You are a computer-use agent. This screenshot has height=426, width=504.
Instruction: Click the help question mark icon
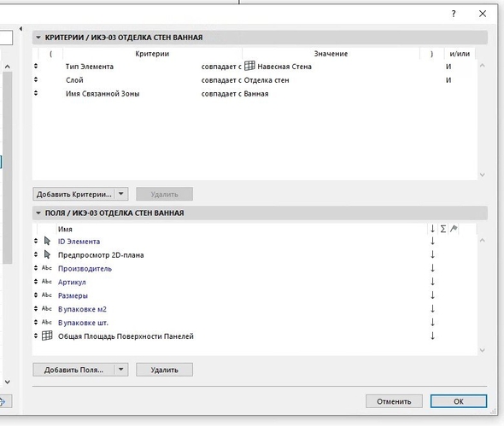tap(454, 14)
